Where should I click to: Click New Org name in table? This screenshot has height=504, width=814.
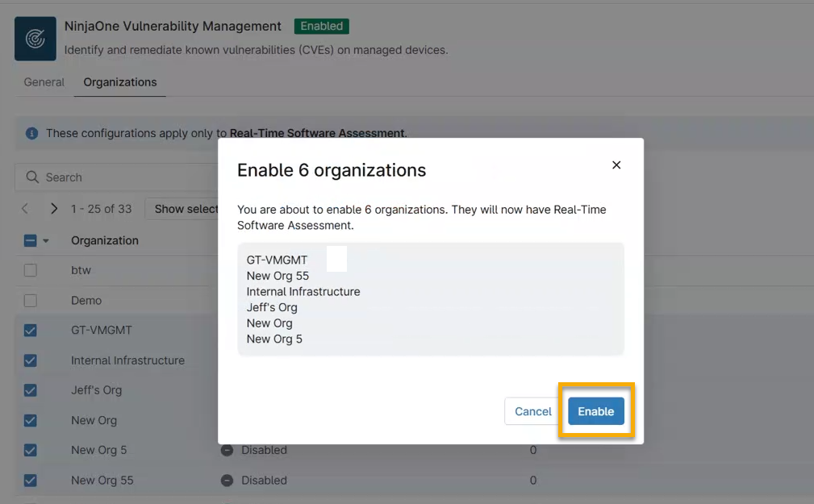pos(94,420)
